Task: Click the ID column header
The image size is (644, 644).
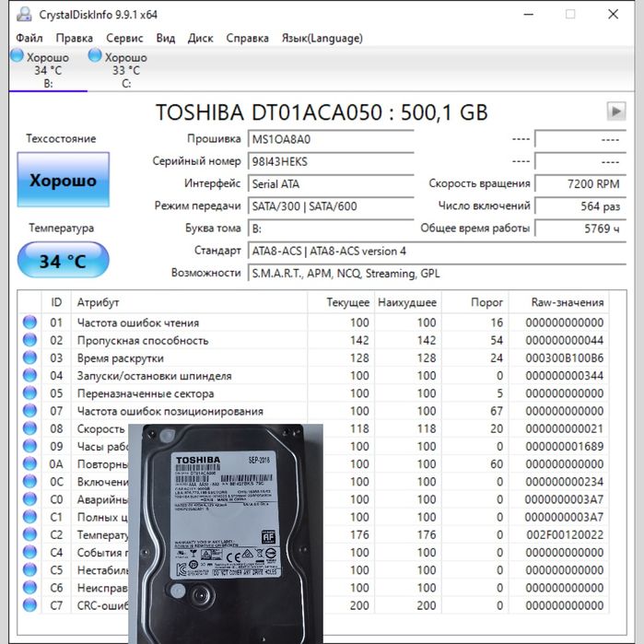Action: (x=56, y=302)
